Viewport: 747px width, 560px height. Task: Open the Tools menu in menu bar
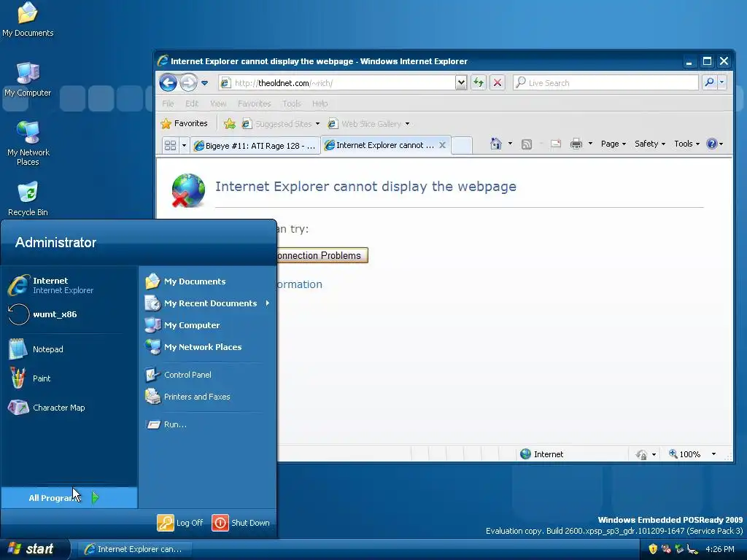[x=292, y=104]
